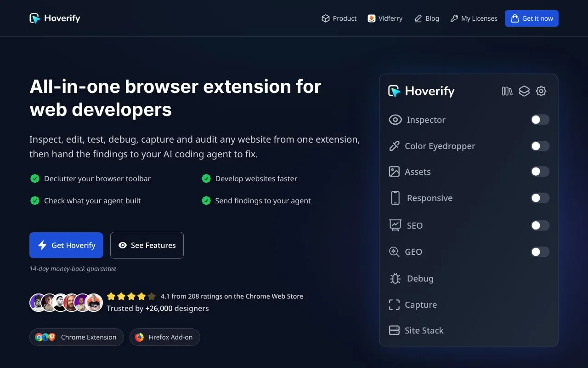This screenshot has height=368, width=588.
Task: Click the Assets image icon
Action: (x=394, y=172)
